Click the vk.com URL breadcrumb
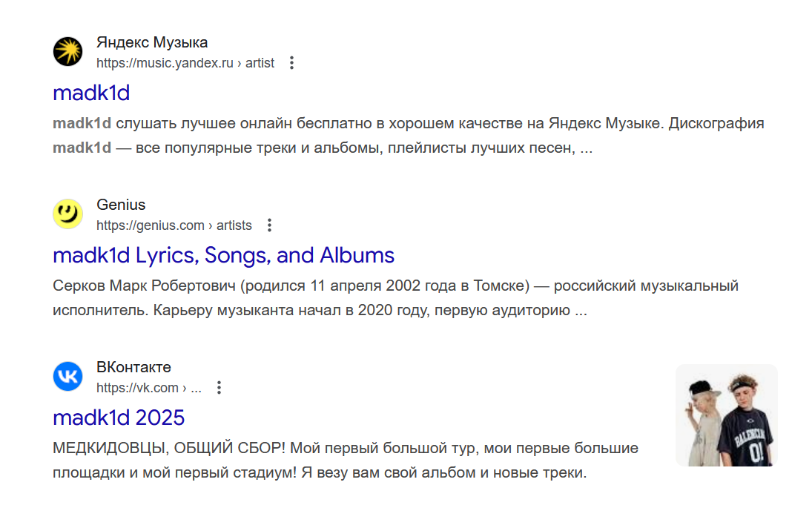This screenshot has height=508, width=812. (148, 388)
